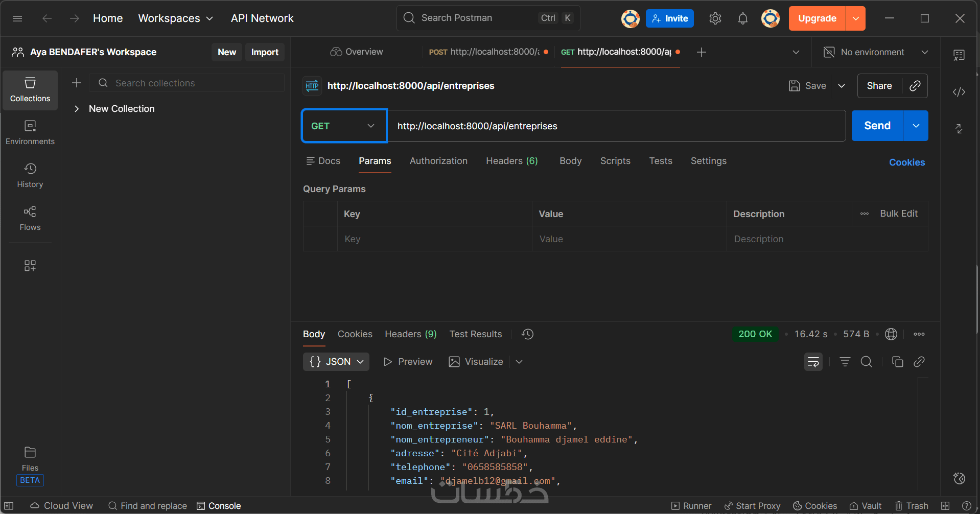Open the JSON response format dropdown

(336, 362)
